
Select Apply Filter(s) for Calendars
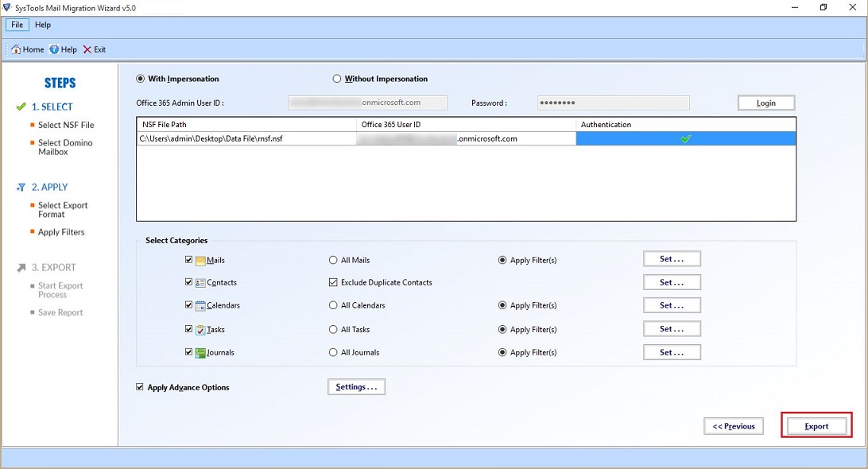pos(502,305)
